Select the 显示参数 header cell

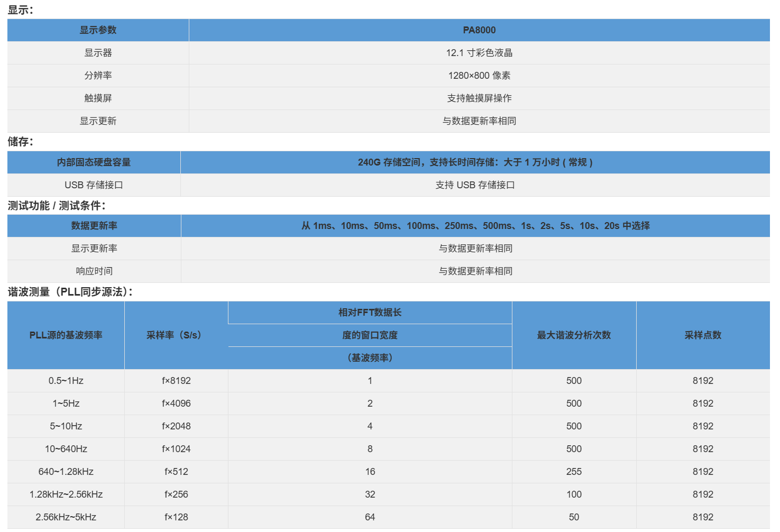[98, 30]
